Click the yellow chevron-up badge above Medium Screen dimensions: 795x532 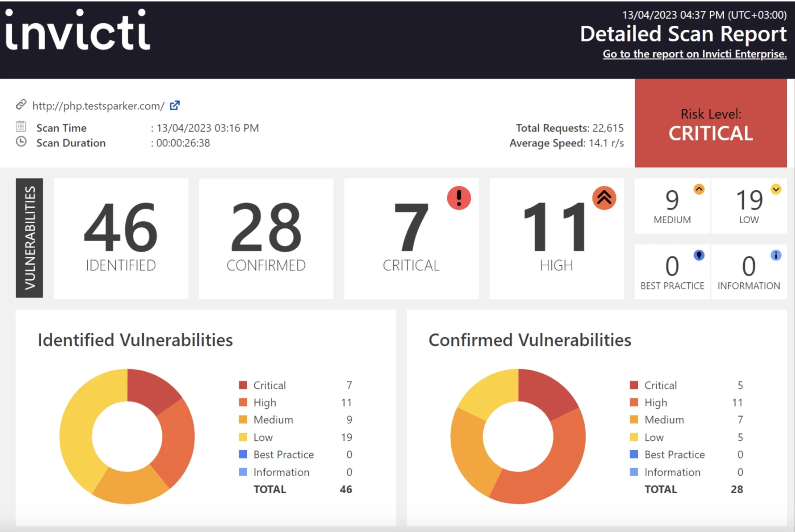click(698, 189)
